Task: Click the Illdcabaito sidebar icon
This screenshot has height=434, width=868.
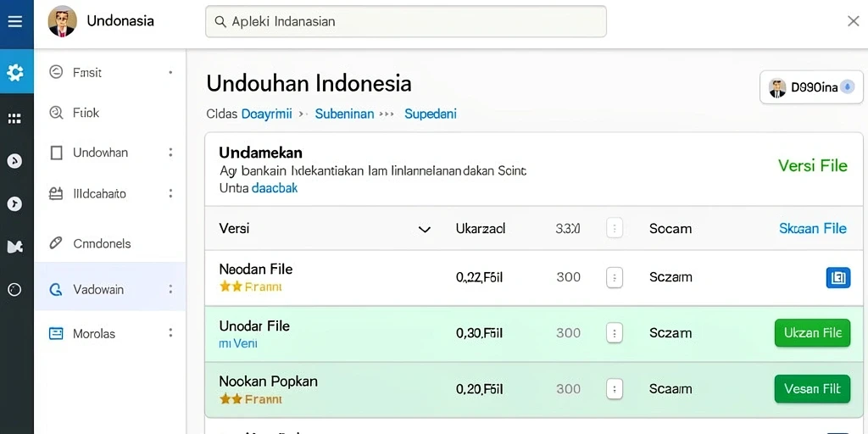Action: point(56,194)
